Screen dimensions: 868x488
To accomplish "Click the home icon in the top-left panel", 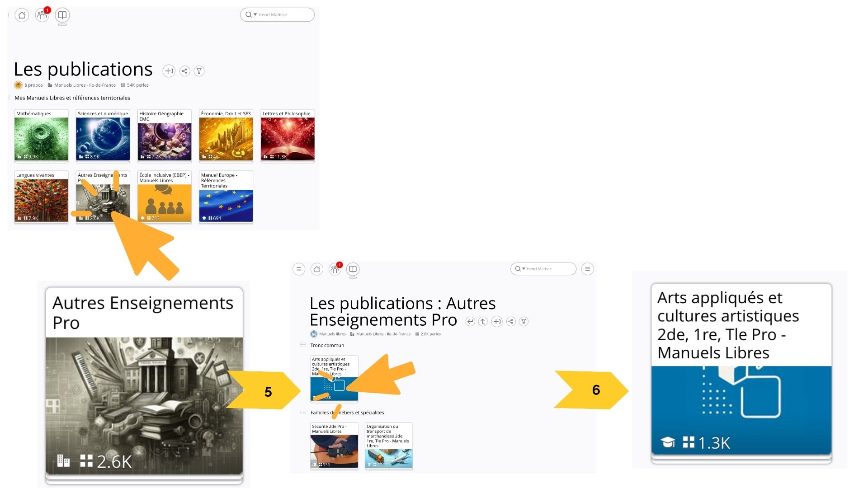I will click(x=22, y=15).
